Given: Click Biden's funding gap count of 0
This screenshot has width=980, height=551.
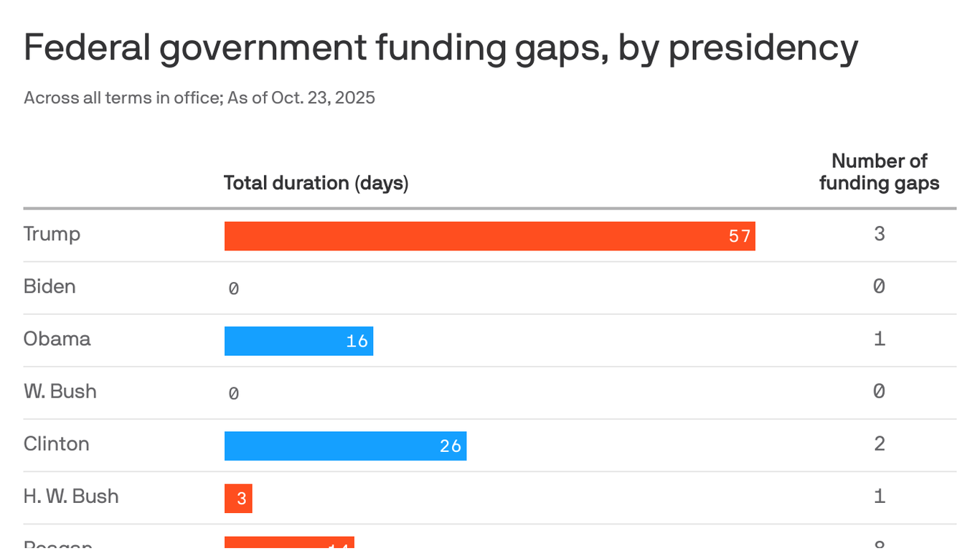Looking at the screenshot, I should pyautogui.click(x=879, y=286).
